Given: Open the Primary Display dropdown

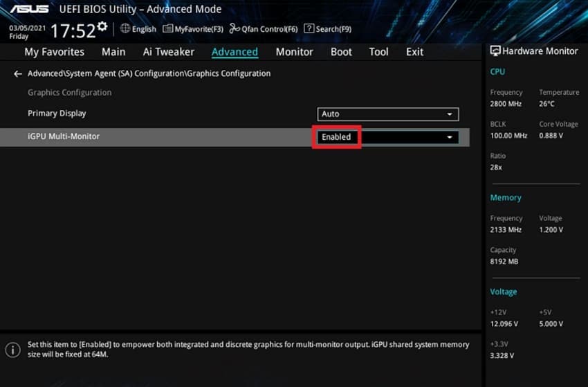Looking at the screenshot, I should click(x=388, y=114).
